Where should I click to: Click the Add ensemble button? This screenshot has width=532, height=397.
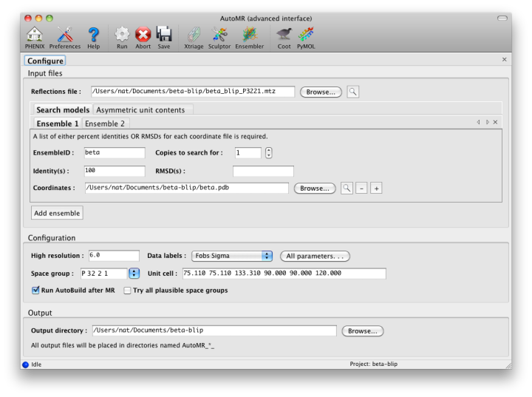57,213
